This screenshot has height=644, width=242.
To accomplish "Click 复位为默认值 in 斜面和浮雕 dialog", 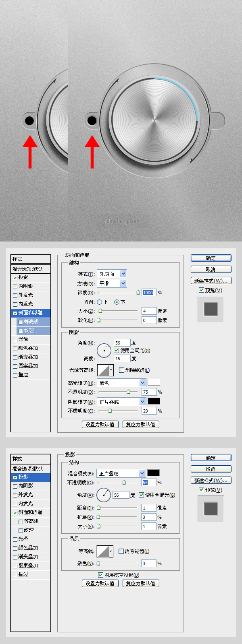I will pyautogui.click(x=141, y=424).
